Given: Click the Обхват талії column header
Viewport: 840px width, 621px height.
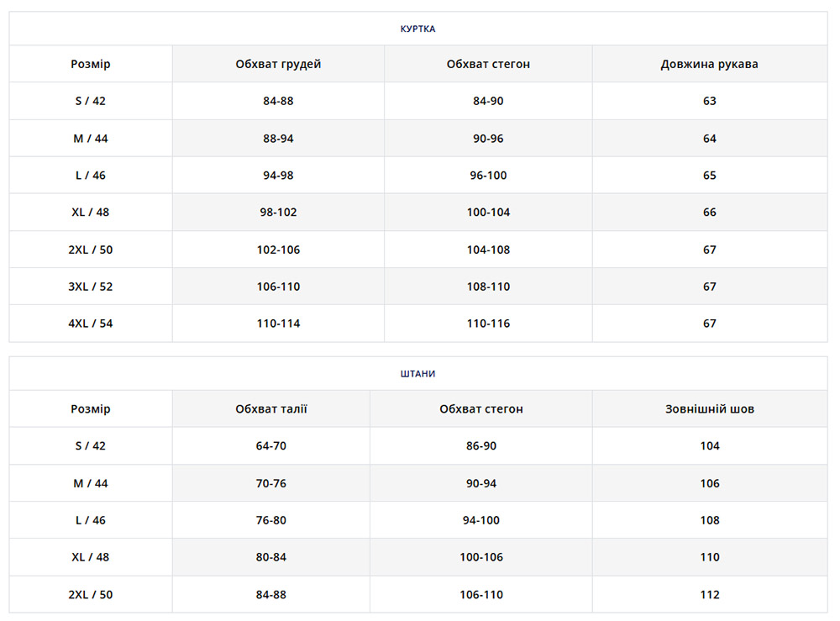Looking at the screenshot, I should click(271, 409).
